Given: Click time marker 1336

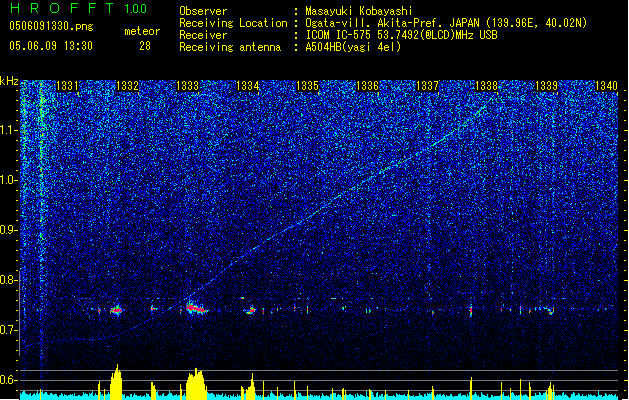Looking at the screenshot, I should (x=367, y=86).
